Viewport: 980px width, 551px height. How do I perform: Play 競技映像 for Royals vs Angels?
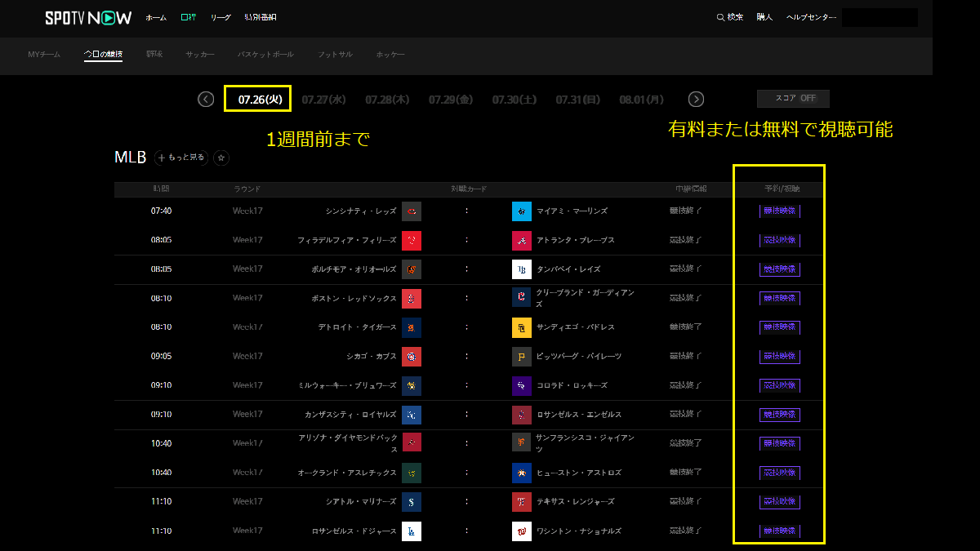click(780, 415)
